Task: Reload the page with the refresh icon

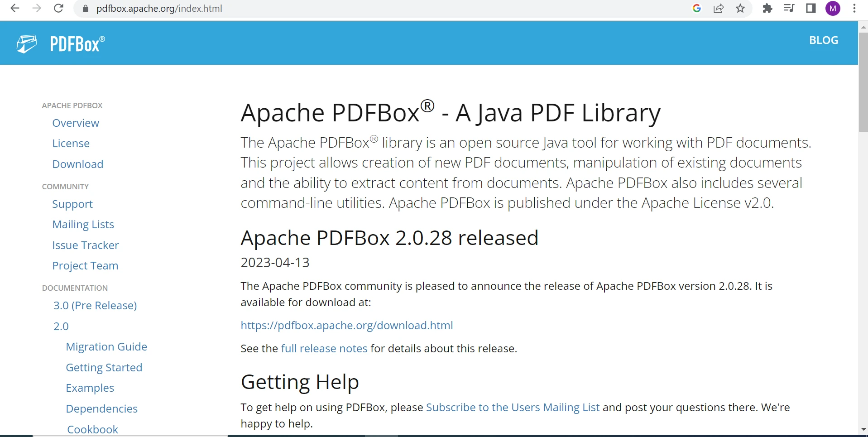Action: click(x=58, y=8)
